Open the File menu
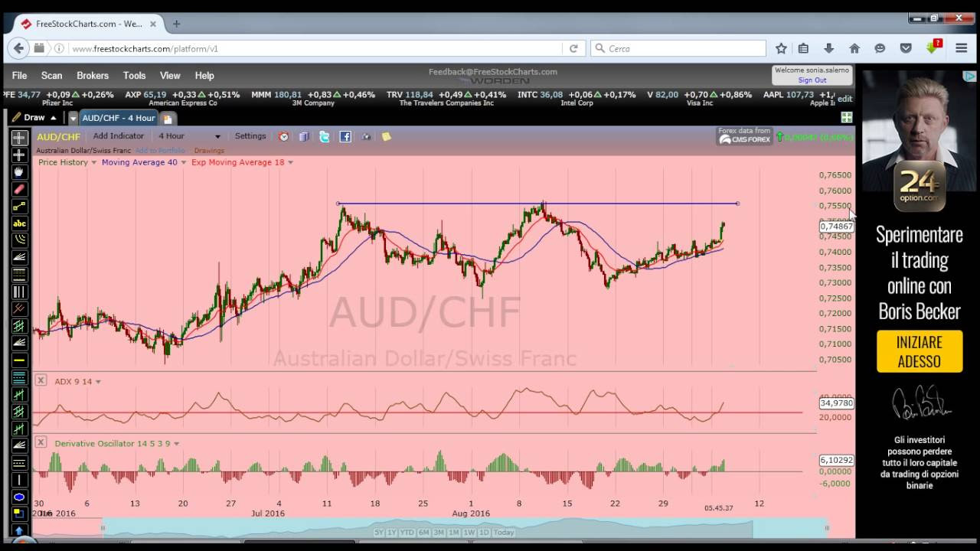Image resolution: width=980 pixels, height=551 pixels. tap(19, 76)
